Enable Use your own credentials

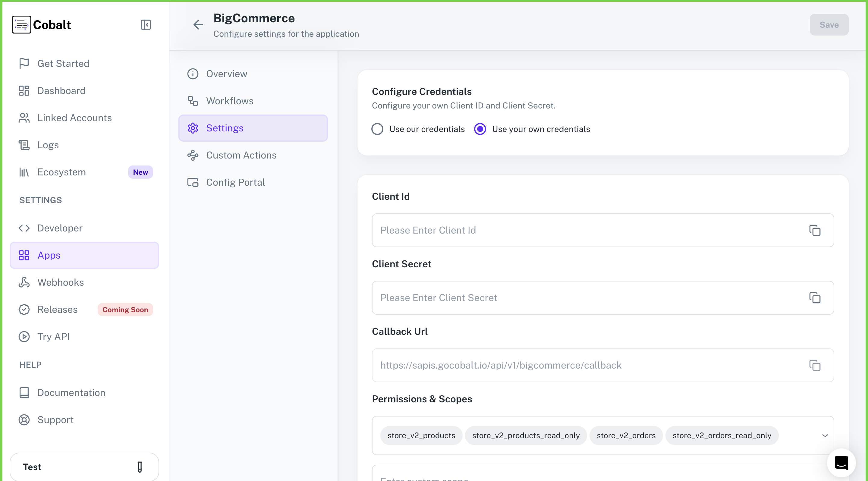click(480, 129)
